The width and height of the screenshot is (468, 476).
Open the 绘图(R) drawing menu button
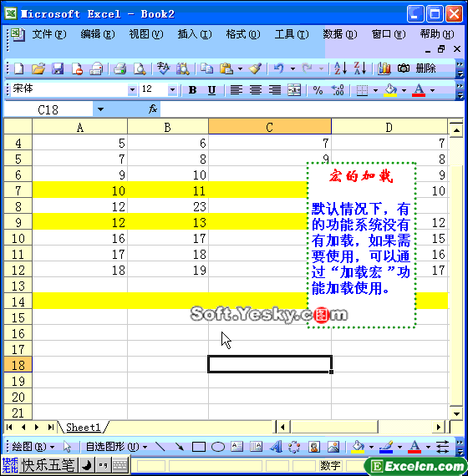click(33, 447)
